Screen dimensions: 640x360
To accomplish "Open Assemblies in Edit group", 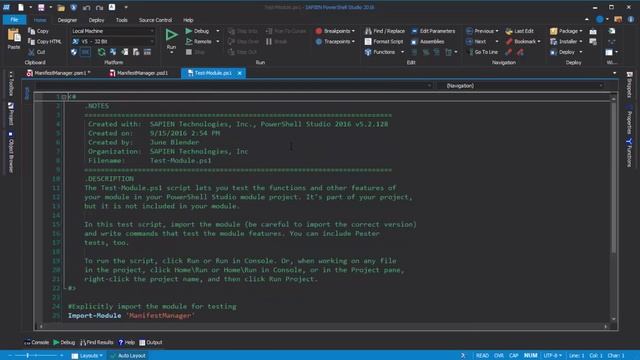I will (428, 42).
